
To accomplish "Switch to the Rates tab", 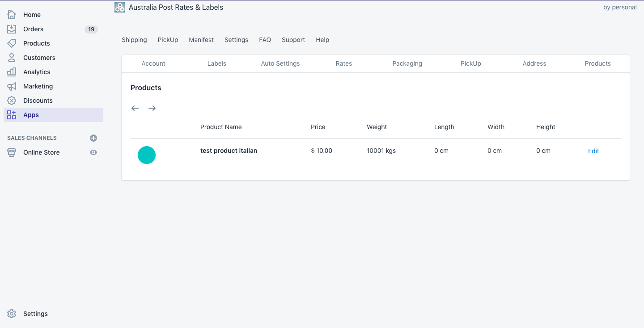I will 344,63.
